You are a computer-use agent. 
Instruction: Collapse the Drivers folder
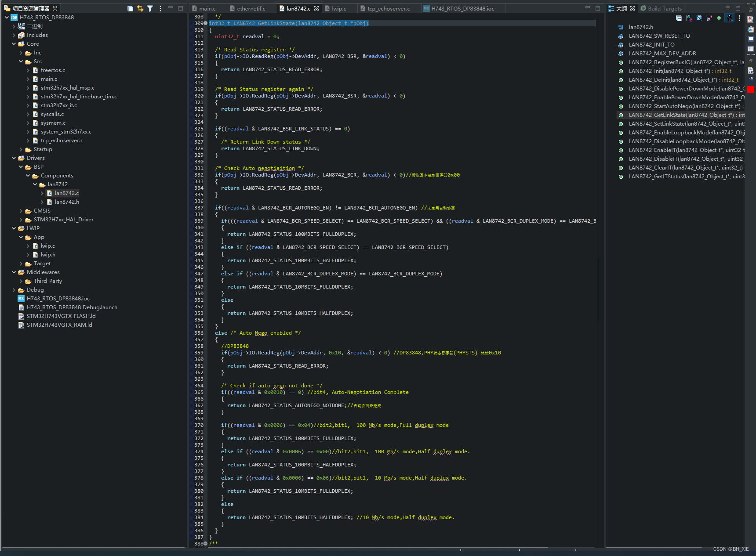pos(14,158)
